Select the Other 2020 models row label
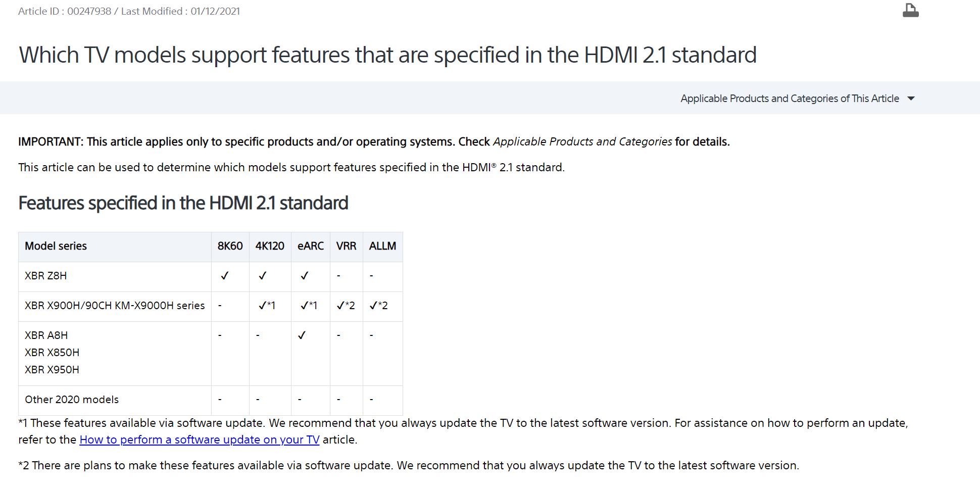This screenshot has width=980, height=489. tap(72, 400)
